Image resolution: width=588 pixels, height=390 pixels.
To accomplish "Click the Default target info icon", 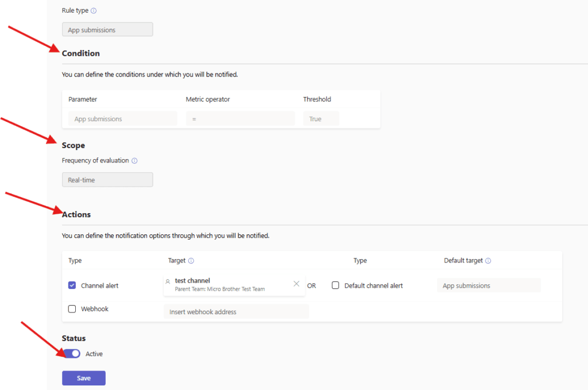I will [x=488, y=261].
